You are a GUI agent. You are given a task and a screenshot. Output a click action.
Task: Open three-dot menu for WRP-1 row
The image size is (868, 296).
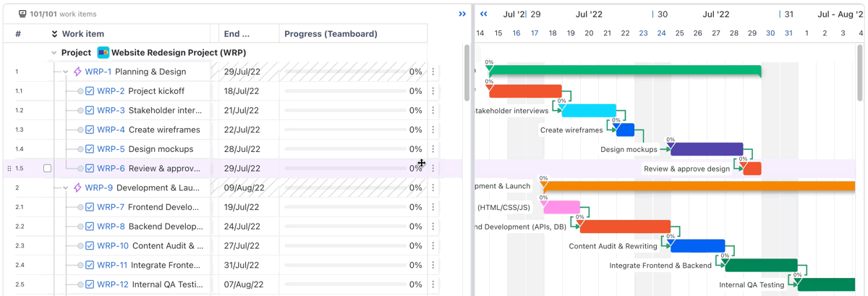(x=433, y=72)
